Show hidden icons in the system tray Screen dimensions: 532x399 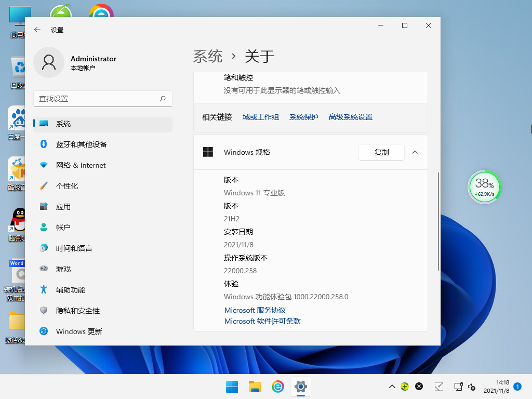(x=391, y=387)
